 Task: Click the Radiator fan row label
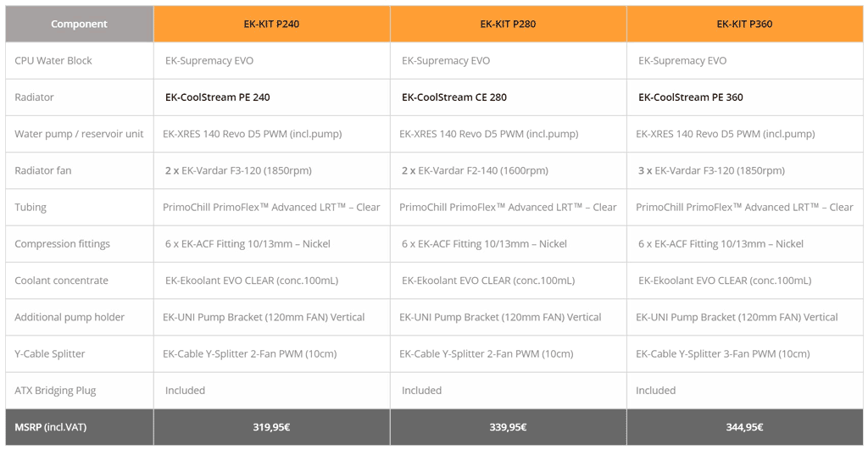(x=43, y=170)
